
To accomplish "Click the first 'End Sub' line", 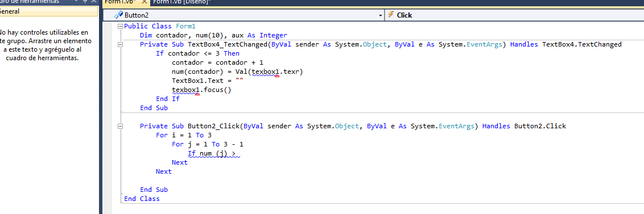I will pos(154,108).
